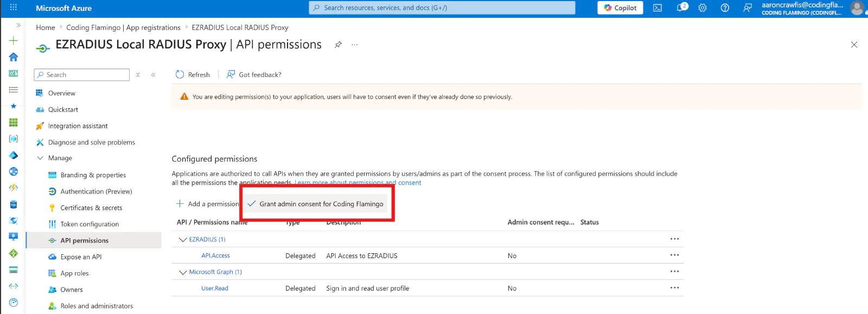
Task: Open ellipsis menu for Microsoft Graph row
Action: pos(674,272)
